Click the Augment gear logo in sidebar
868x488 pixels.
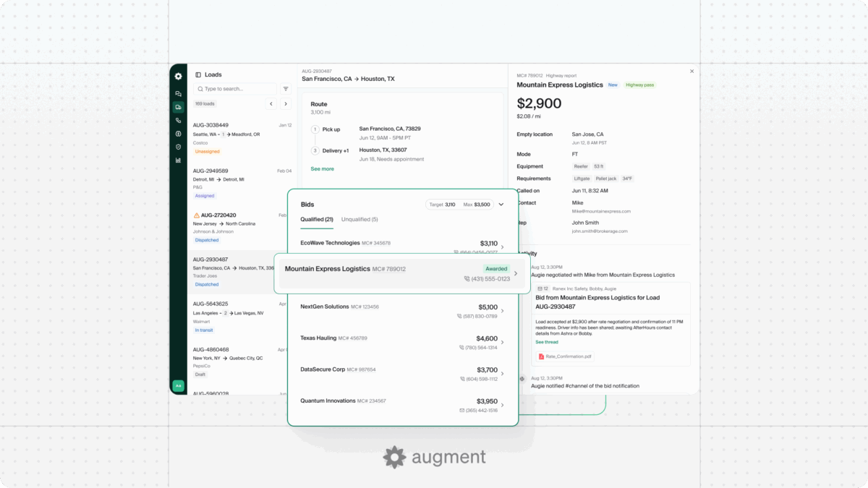[178, 76]
